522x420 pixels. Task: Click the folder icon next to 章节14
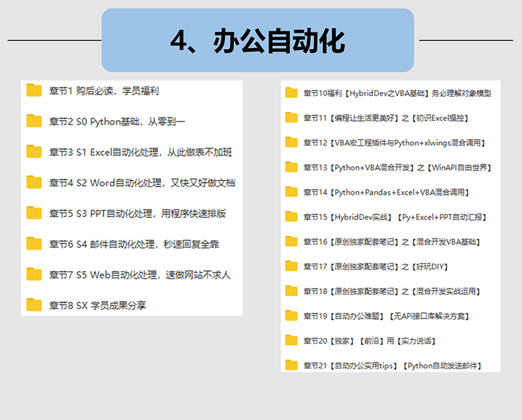point(292,192)
